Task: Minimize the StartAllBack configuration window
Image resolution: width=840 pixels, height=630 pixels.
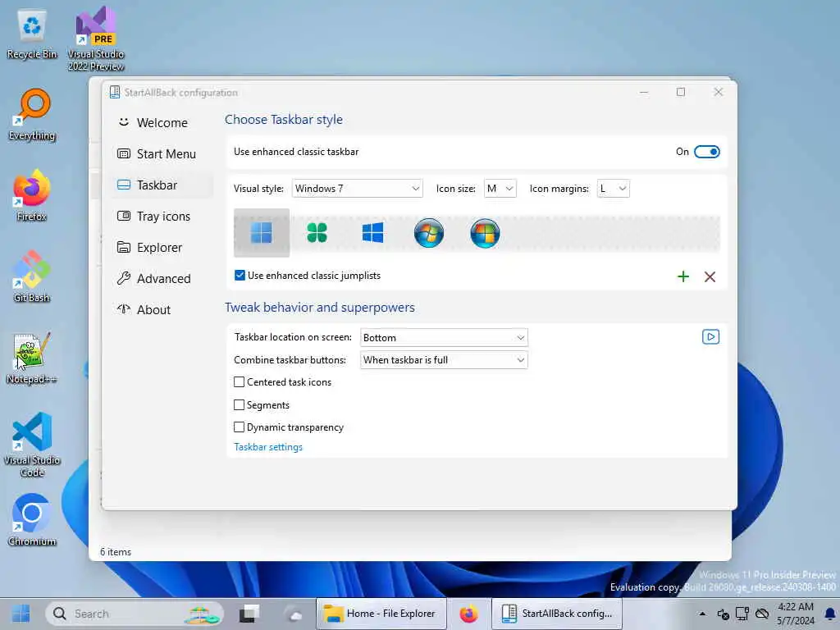Action: (x=644, y=92)
